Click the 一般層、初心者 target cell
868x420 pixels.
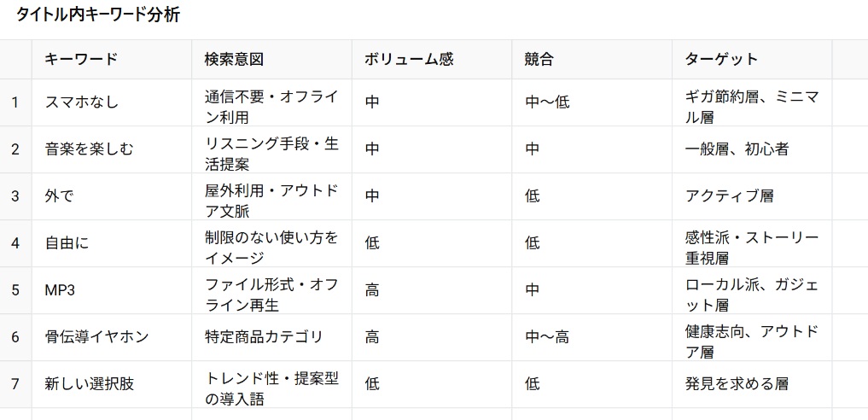752,149
